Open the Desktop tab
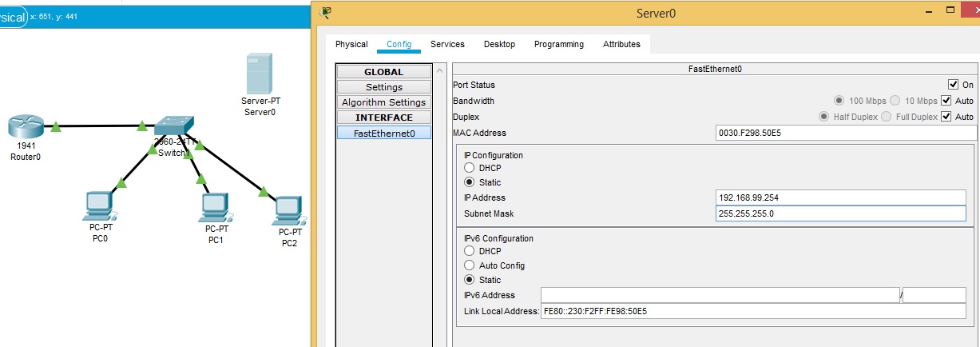Image resolution: width=980 pixels, height=347 pixels. [x=499, y=44]
